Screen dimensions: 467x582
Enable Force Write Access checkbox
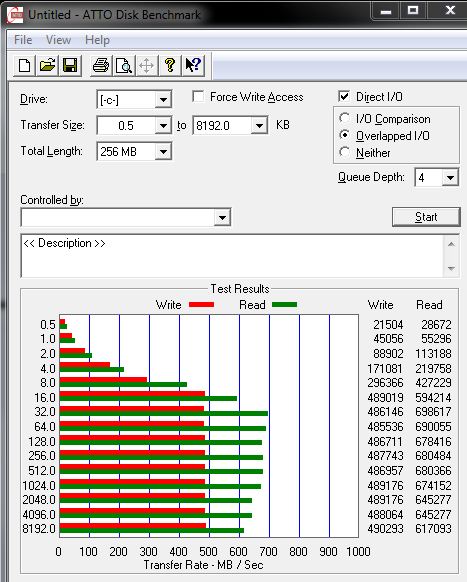point(198,97)
